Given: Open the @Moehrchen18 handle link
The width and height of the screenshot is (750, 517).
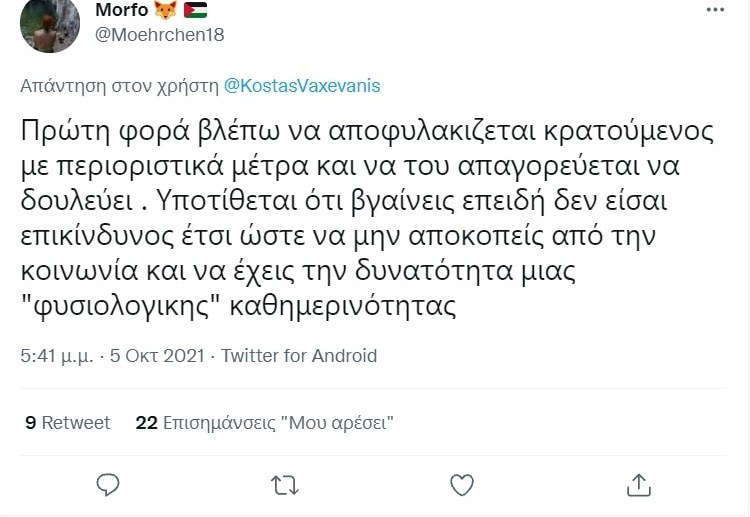Looking at the screenshot, I should click(159, 35).
